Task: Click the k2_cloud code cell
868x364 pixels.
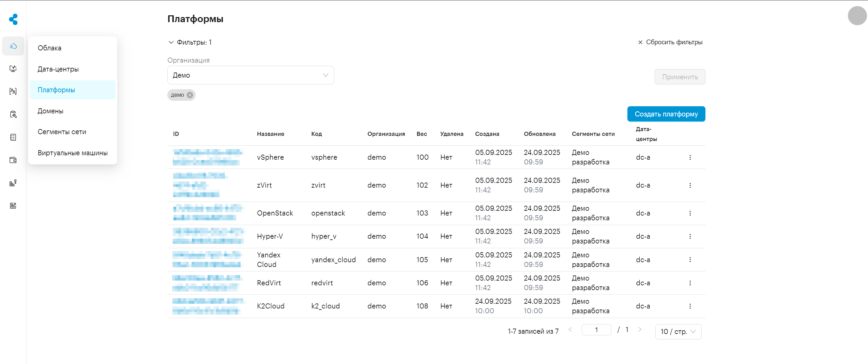Action: (x=325, y=306)
